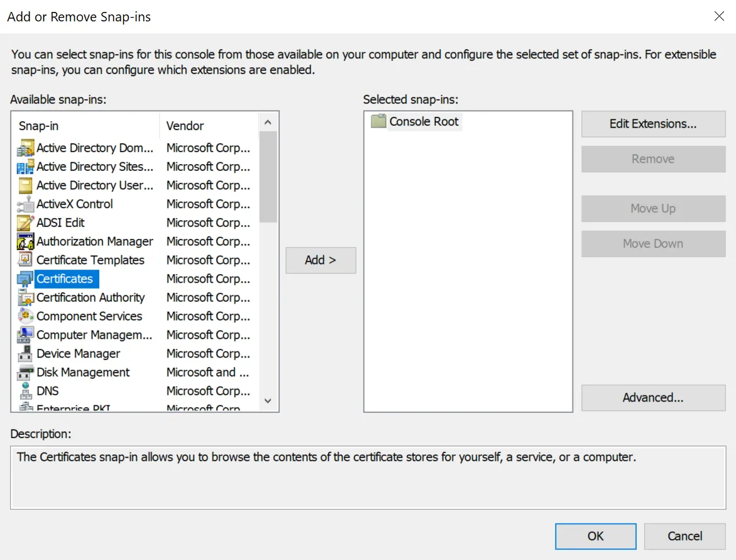
Task: Choose Authorization Manager from the list
Action: (x=95, y=242)
